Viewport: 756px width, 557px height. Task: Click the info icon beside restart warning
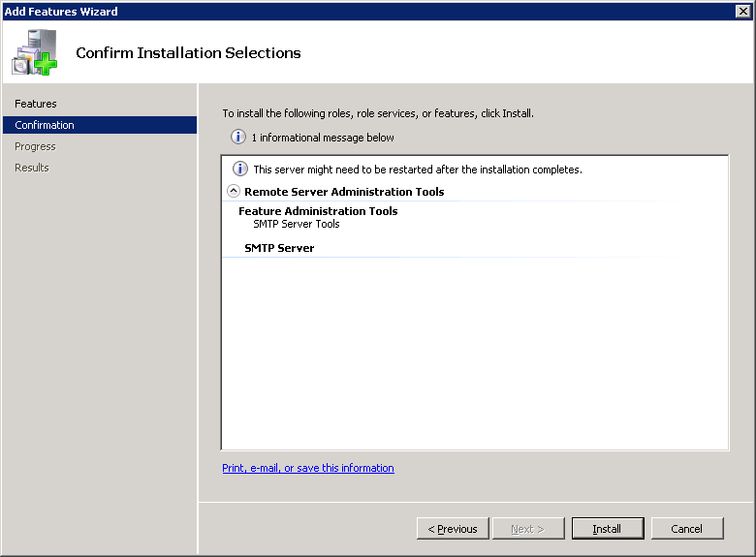tap(240, 170)
